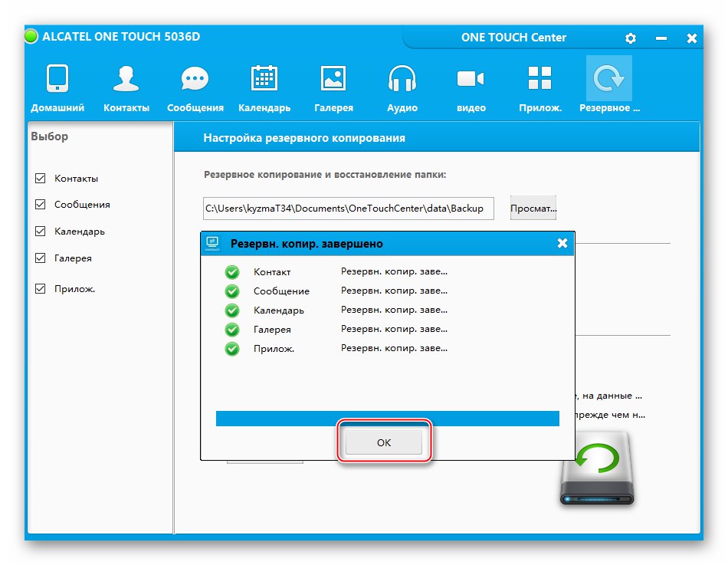728x565 pixels.
Task: Uncheck the Контакты checkbox in Выбор panel
Action: click(41, 178)
